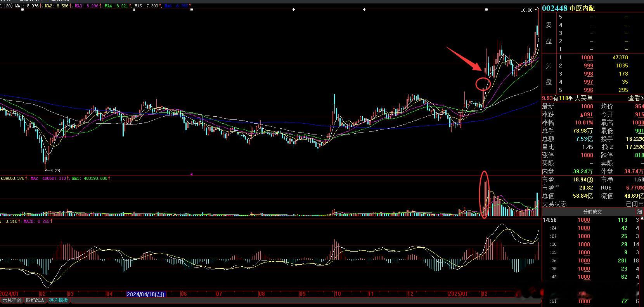
Task: Click the 10.00 high price label
Action: (x=527, y=10)
